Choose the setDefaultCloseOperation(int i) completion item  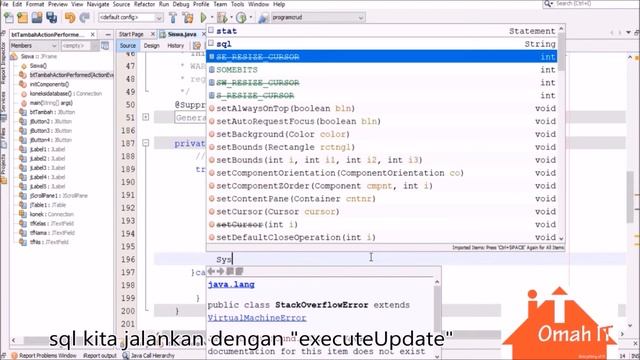point(382,238)
